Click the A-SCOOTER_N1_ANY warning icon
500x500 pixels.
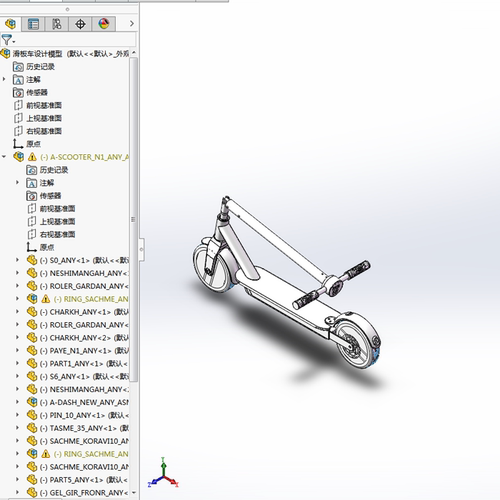pos(32,157)
